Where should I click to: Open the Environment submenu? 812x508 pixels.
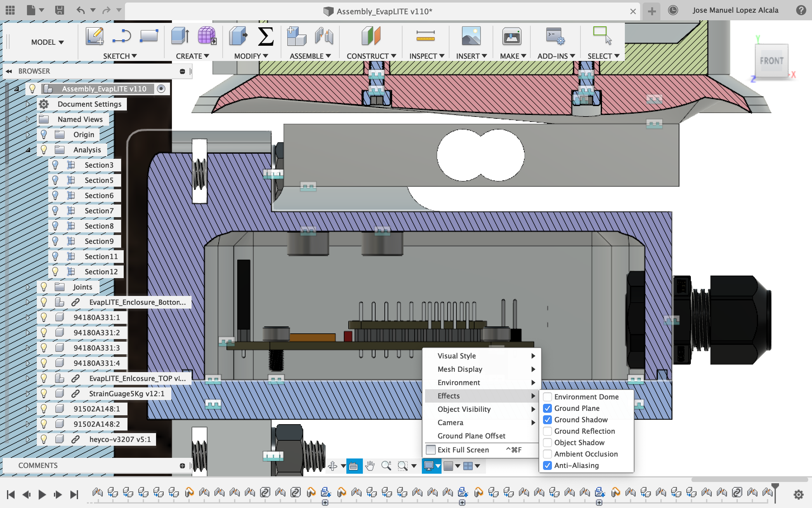tap(481, 382)
